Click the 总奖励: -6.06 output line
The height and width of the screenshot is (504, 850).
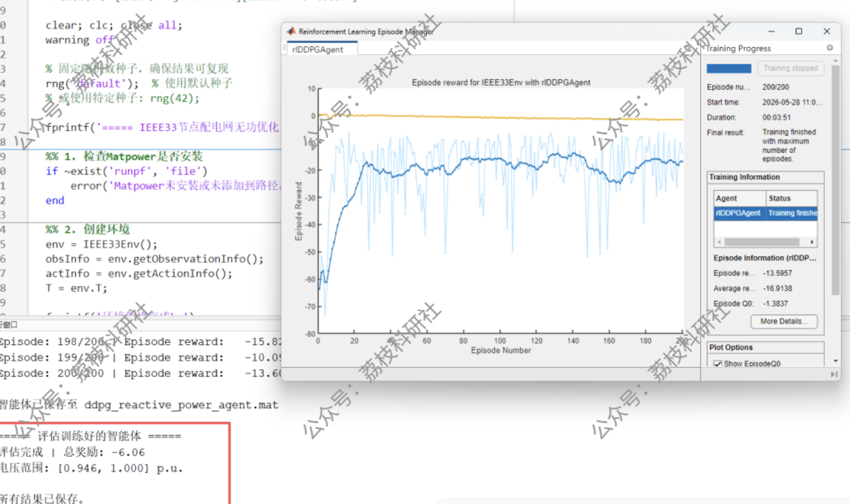72,452
